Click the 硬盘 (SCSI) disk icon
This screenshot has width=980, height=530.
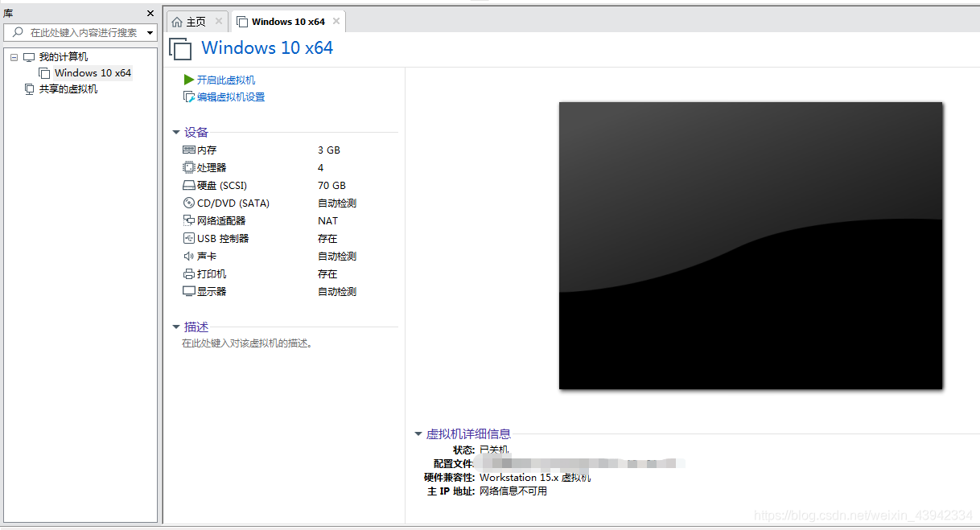pyautogui.click(x=189, y=186)
